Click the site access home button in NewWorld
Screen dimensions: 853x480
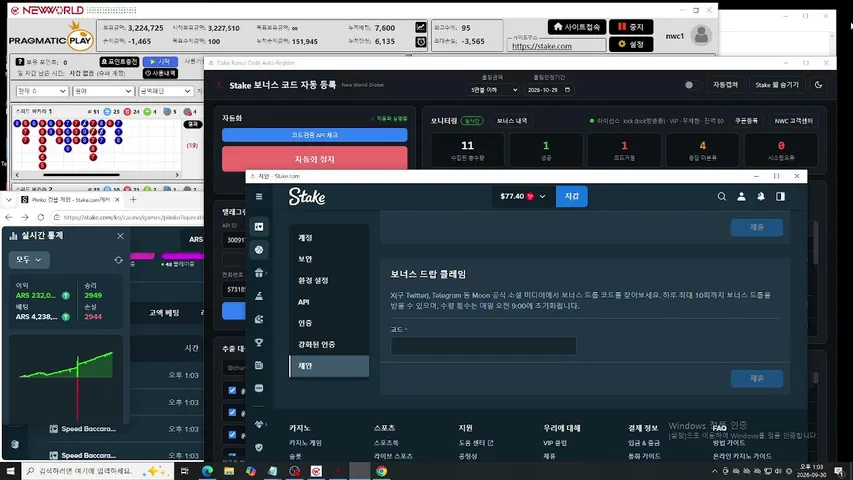pyautogui.click(x=577, y=27)
